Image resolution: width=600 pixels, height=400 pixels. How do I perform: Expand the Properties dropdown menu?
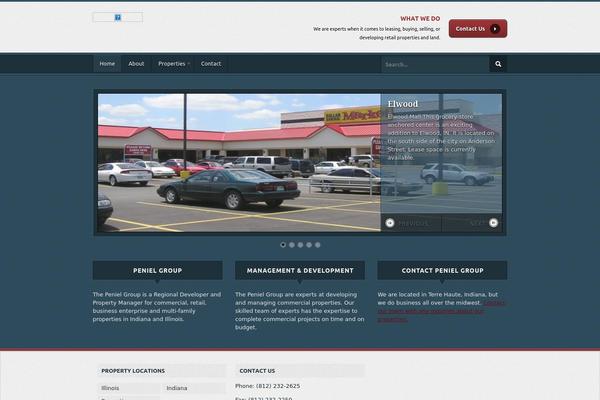[x=174, y=64]
